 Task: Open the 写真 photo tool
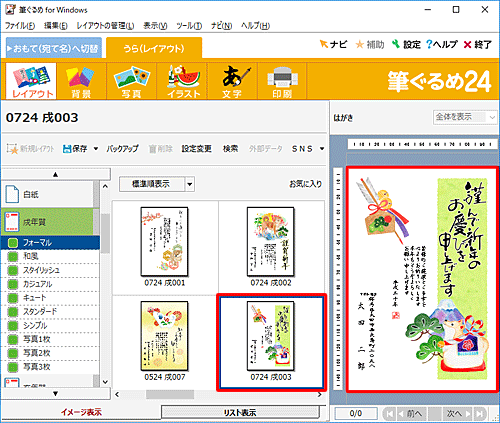(x=131, y=81)
